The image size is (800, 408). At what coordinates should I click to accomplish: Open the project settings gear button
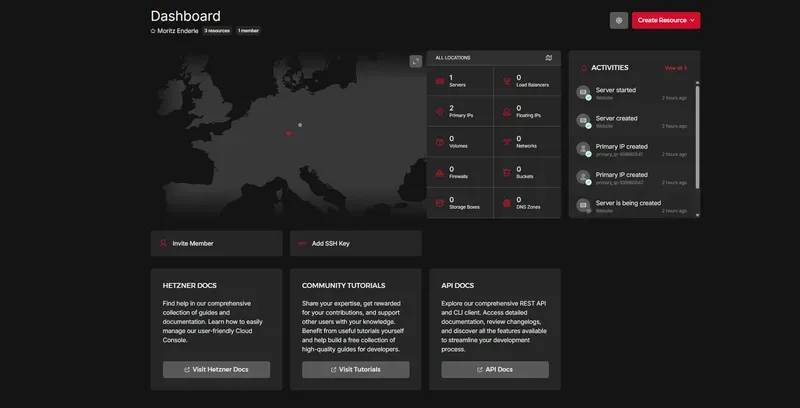point(619,20)
